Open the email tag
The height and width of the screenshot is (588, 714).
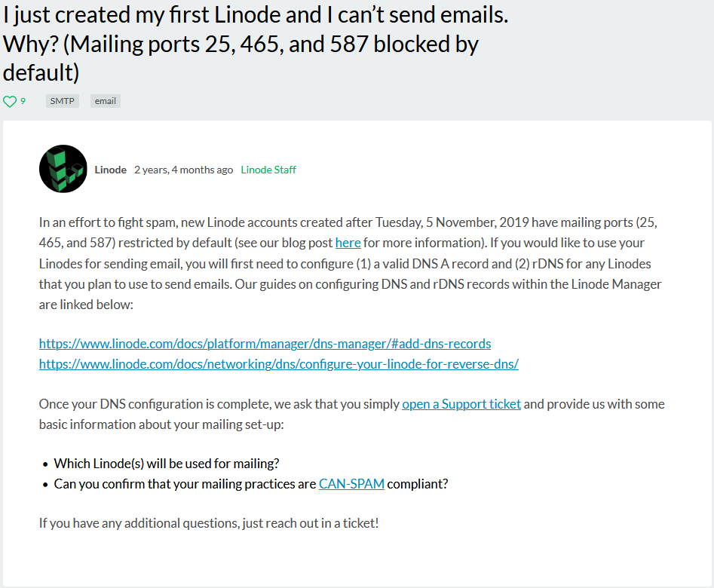pyautogui.click(x=106, y=101)
